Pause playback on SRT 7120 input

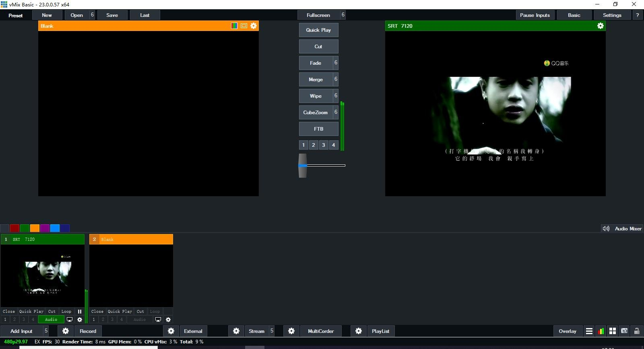[80, 312]
